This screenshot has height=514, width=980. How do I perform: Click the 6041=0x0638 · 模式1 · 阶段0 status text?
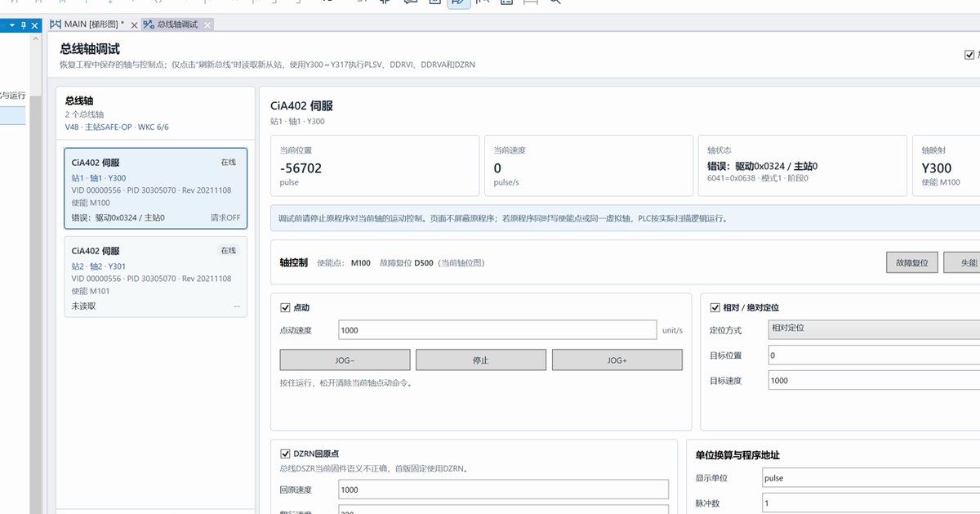coord(757,179)
